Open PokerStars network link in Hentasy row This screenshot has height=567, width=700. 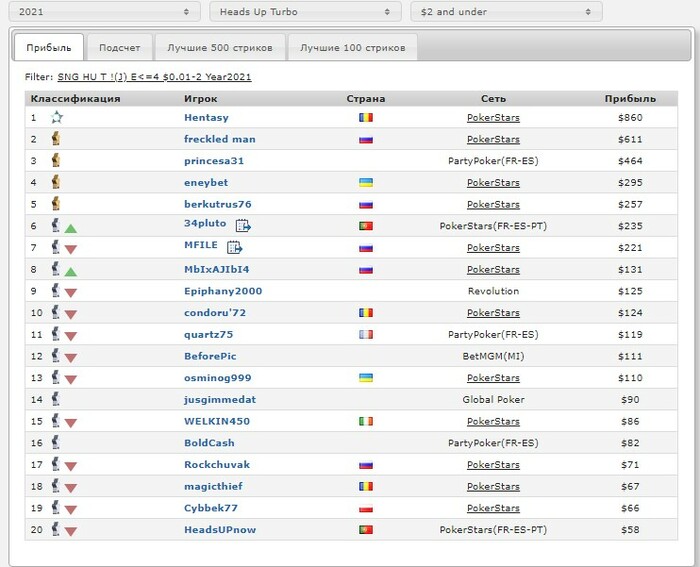tap(493, 117)
